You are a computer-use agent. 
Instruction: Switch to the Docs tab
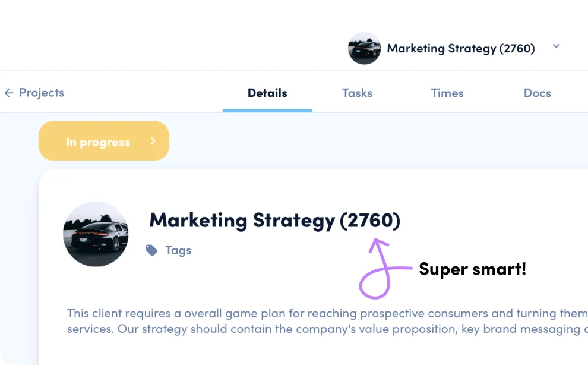537,93
